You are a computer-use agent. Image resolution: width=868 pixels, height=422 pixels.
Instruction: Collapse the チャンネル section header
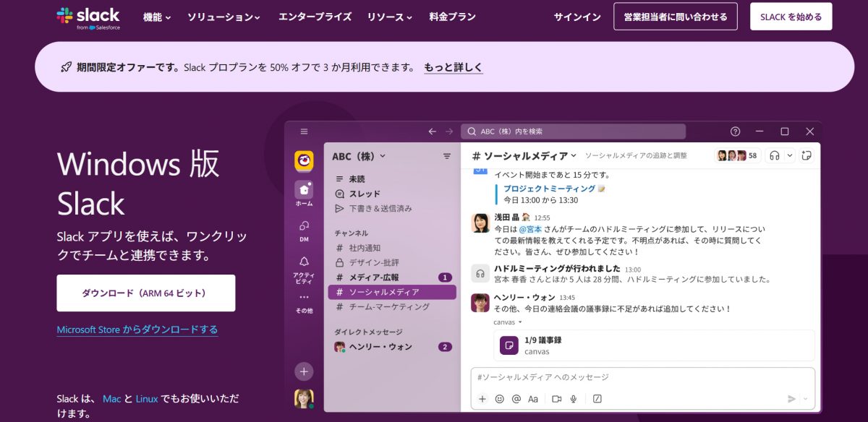[x=351, y=233]
